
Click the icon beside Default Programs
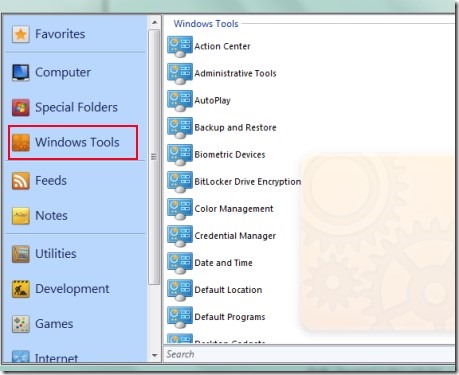click(180, 317)
